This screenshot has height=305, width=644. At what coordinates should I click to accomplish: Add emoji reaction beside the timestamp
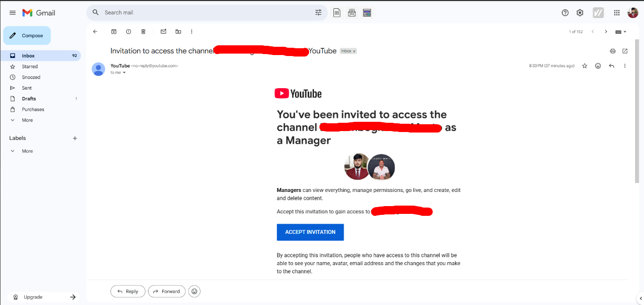point(598,66)
